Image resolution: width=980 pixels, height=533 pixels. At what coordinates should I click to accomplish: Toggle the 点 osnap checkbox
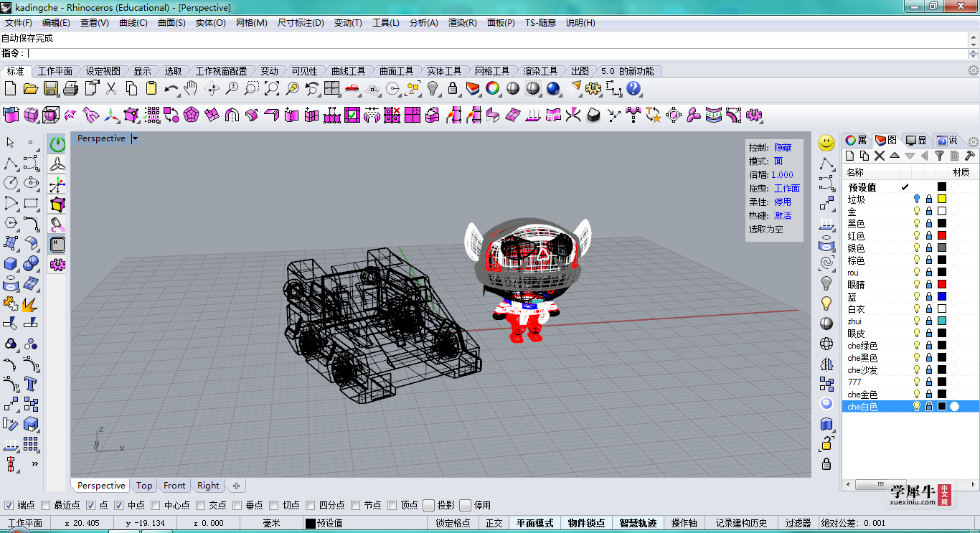pos(90,505)
